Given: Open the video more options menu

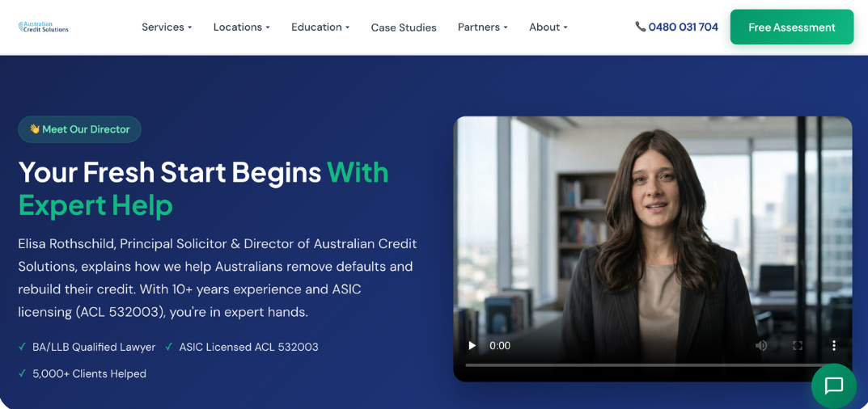Looking at the screenshot, I should (834, 345).
